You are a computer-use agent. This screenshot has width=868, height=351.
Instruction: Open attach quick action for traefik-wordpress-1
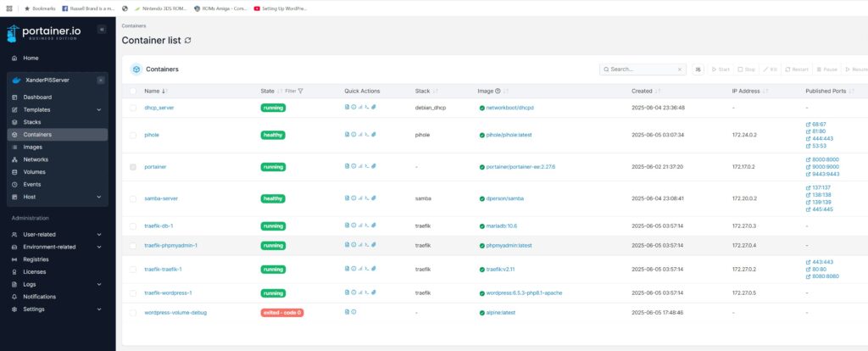pyautogui.click(x=374, y=292)
